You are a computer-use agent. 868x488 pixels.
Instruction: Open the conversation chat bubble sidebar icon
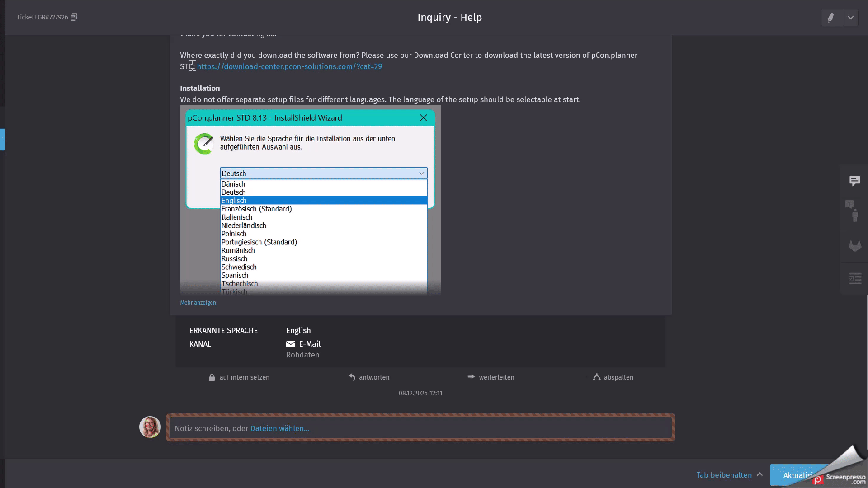click(854, 181)
